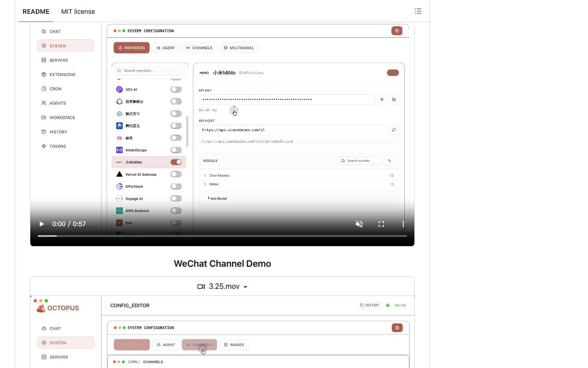Screen dimensions: 588x368
Task: Click the masked API KEY field
Action: pos(287,99)
